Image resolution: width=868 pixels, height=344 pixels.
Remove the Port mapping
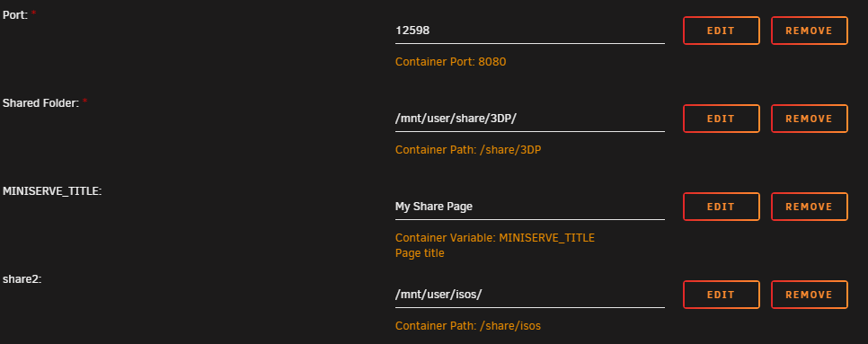click(810, 31)
